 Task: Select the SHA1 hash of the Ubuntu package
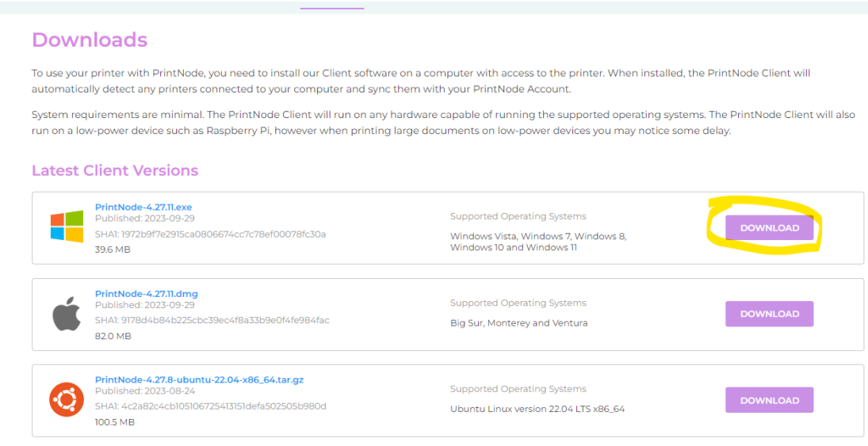coord(210,406)
